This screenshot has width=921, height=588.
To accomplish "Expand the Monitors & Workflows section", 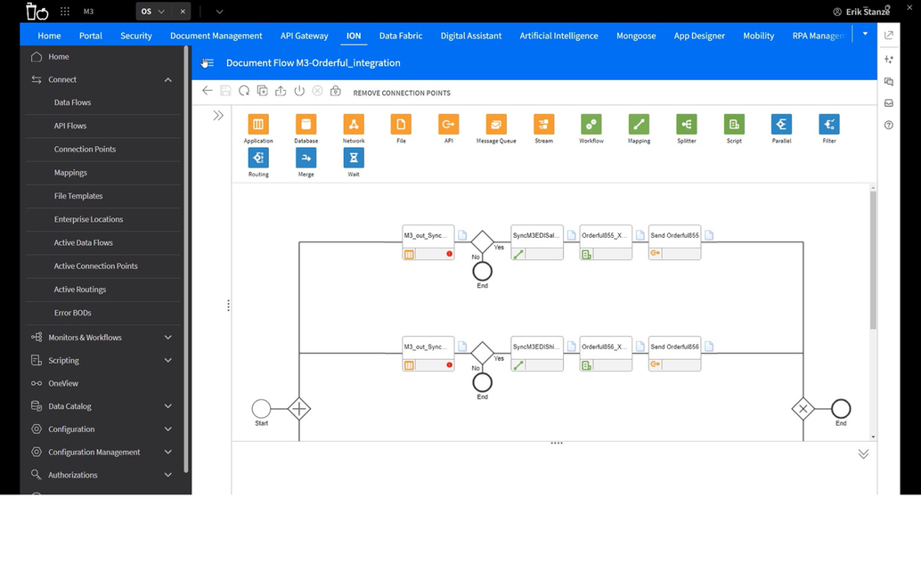I will (167, 337).
